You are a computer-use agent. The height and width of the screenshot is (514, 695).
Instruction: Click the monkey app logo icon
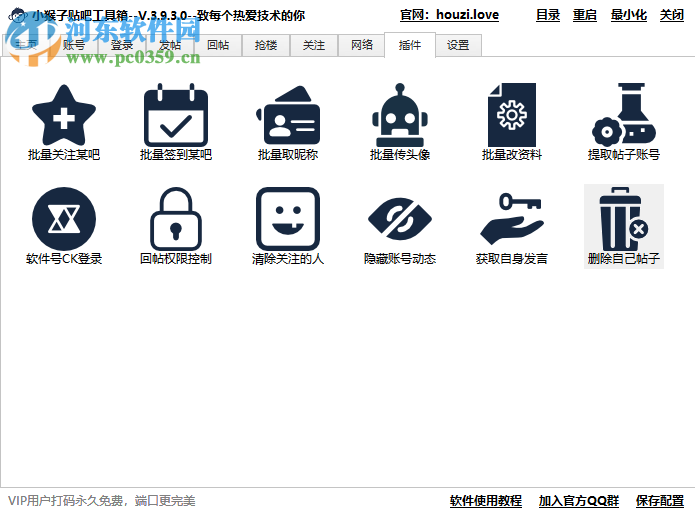[18, 16]
